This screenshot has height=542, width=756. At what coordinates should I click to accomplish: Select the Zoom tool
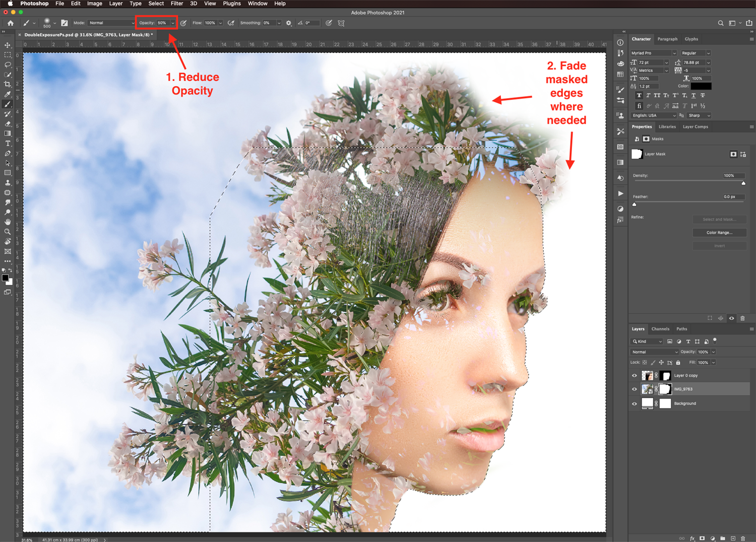coord(8,232)
